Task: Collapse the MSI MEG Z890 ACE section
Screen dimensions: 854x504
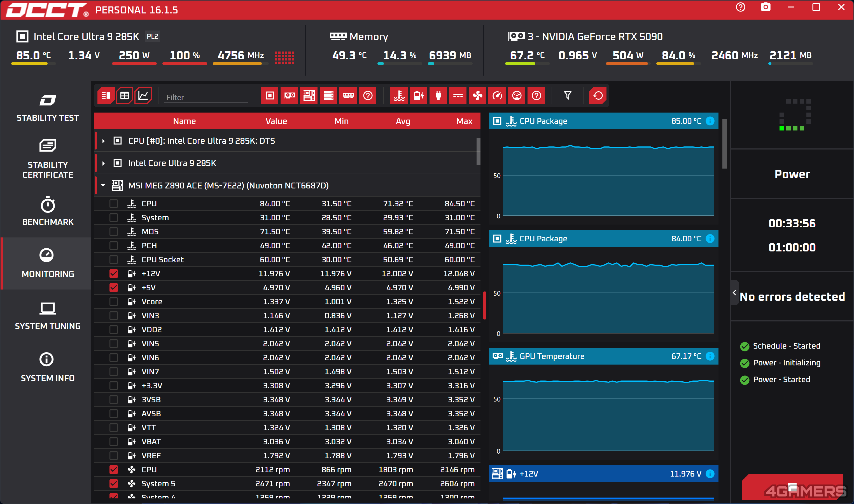Action: 104,185
